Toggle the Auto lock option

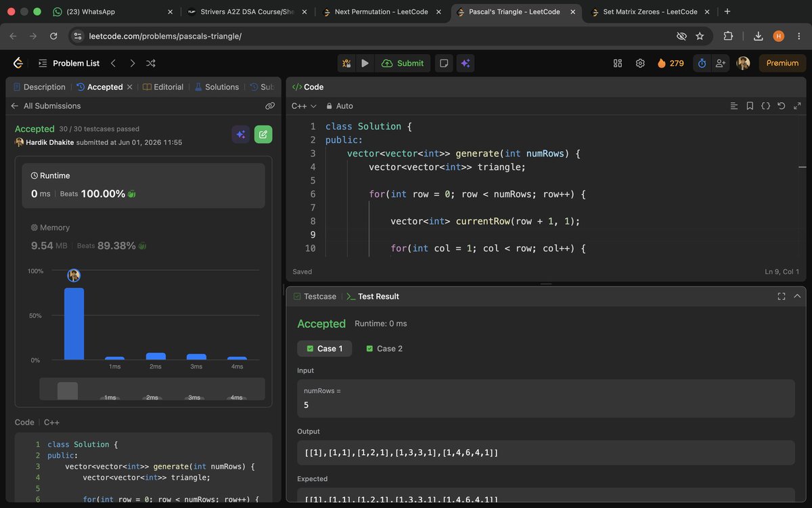point(340,106)
